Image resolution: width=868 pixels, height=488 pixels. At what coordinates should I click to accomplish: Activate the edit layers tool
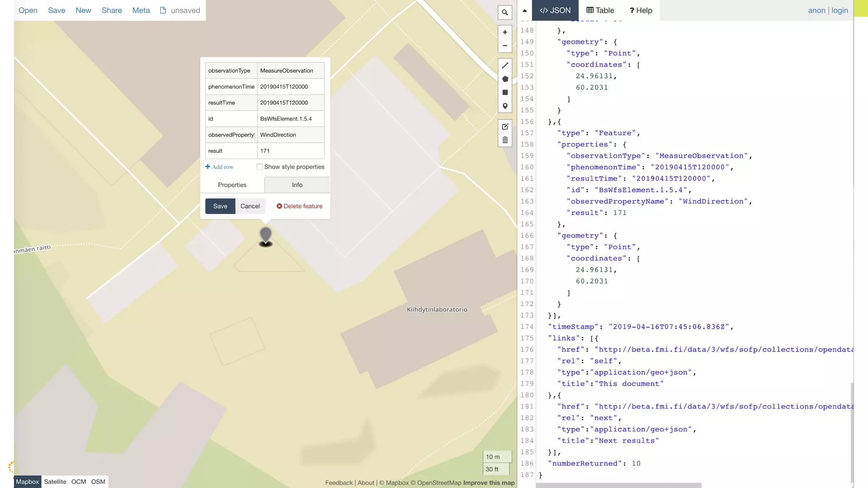(x=505, y=127)
